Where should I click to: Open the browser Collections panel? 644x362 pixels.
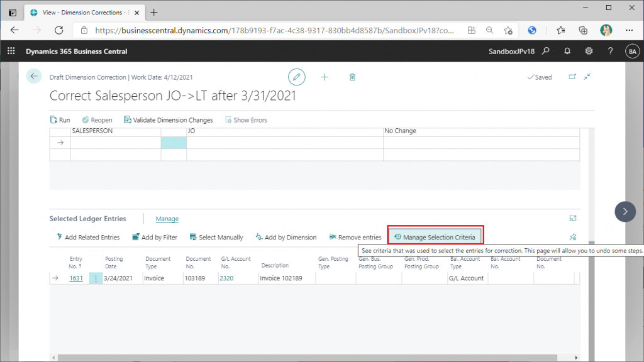click(583, 30)
